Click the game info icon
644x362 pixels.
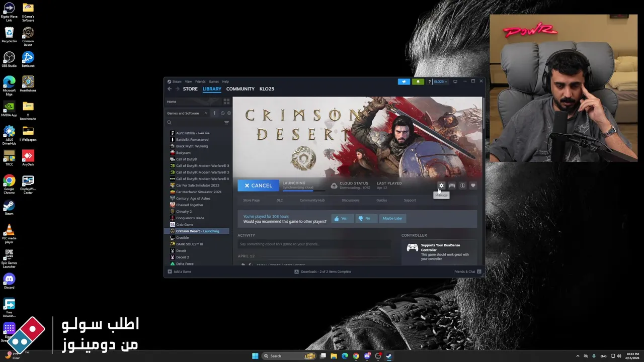pyautogui.click(x=462, y=186)
